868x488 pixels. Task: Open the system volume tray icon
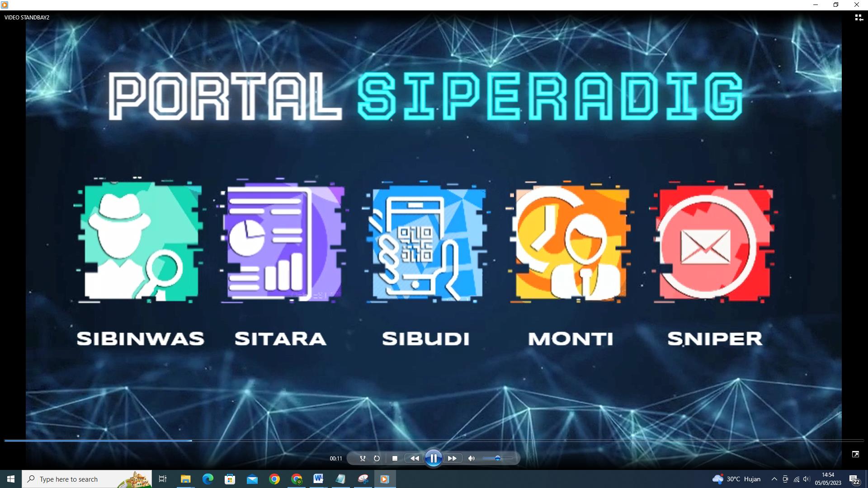(807, 479)
